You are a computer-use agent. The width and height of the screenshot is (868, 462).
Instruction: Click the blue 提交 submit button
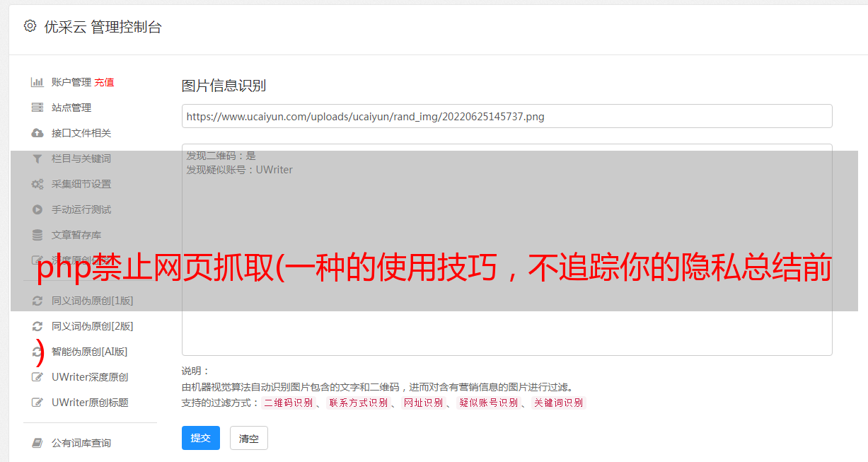coord(201,438)
